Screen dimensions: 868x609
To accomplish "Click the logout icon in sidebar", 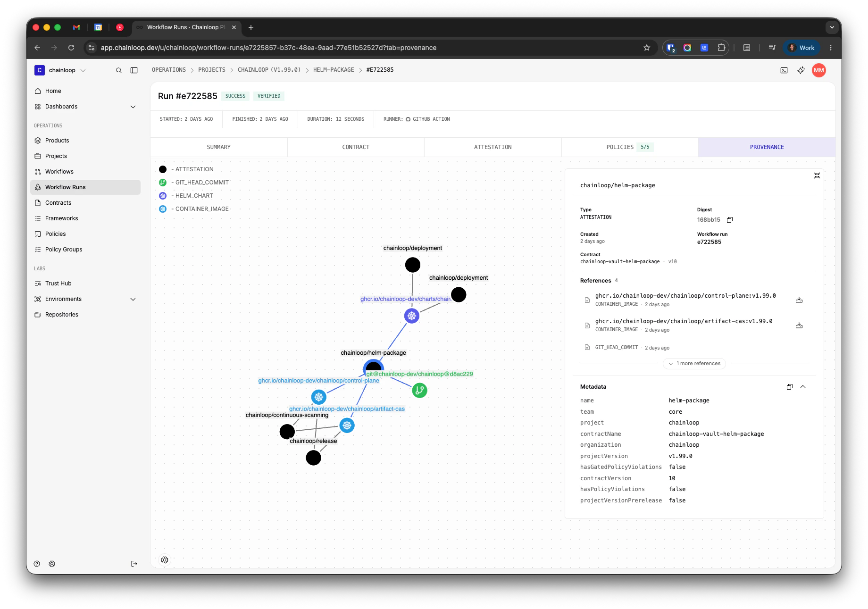I will tap(134, 564).
